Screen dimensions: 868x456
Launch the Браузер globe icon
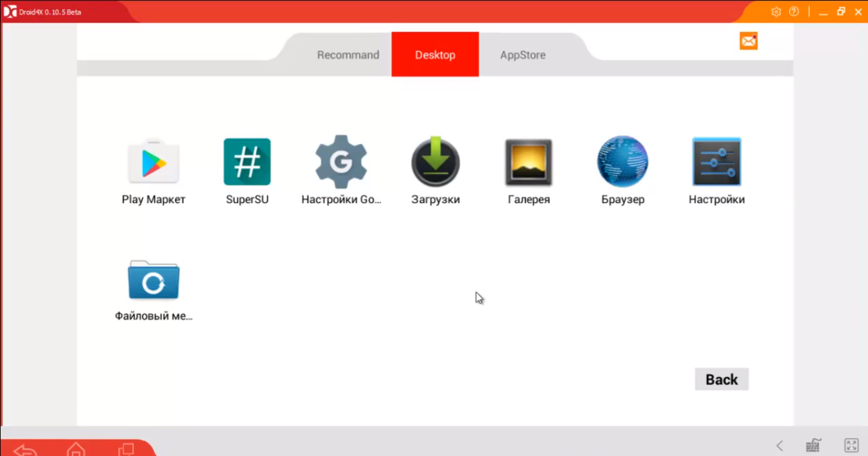click(x=623, y=162)
